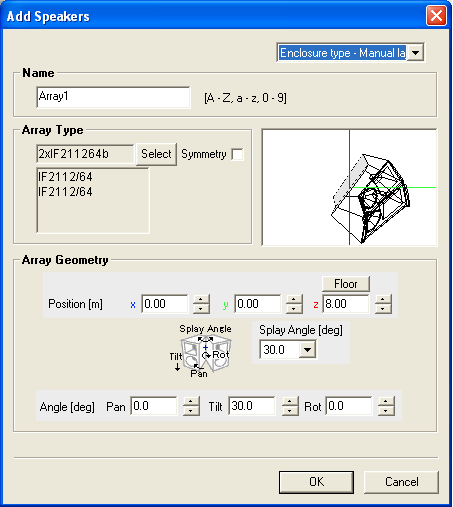Open the Enclosure type dropdown arrow
The width and height of the screenshot is (453, 507).
415,53
